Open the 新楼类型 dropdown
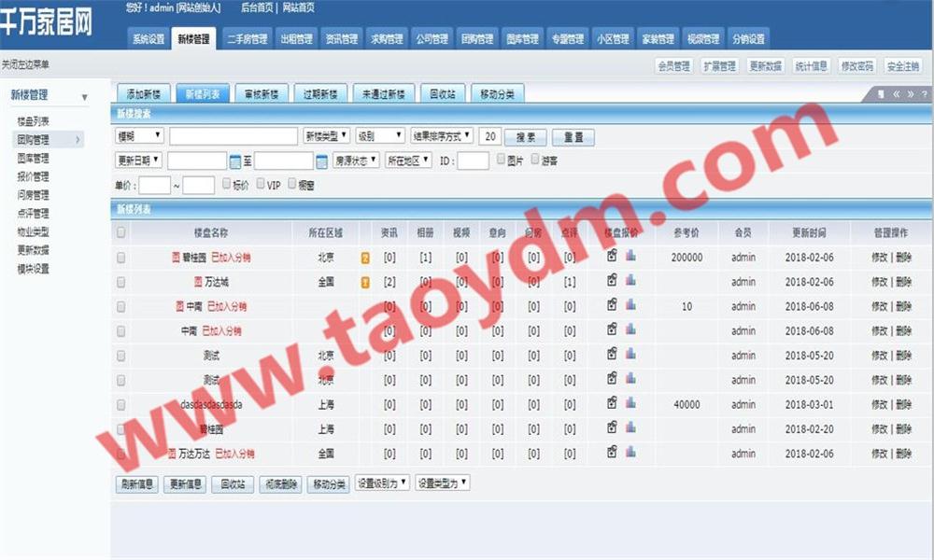Screen dimensions: 934x560 click(326, 136)
